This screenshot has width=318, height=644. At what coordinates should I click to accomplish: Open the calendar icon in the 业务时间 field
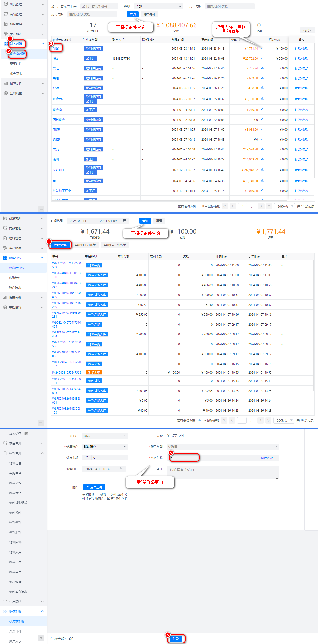(121, 469)
